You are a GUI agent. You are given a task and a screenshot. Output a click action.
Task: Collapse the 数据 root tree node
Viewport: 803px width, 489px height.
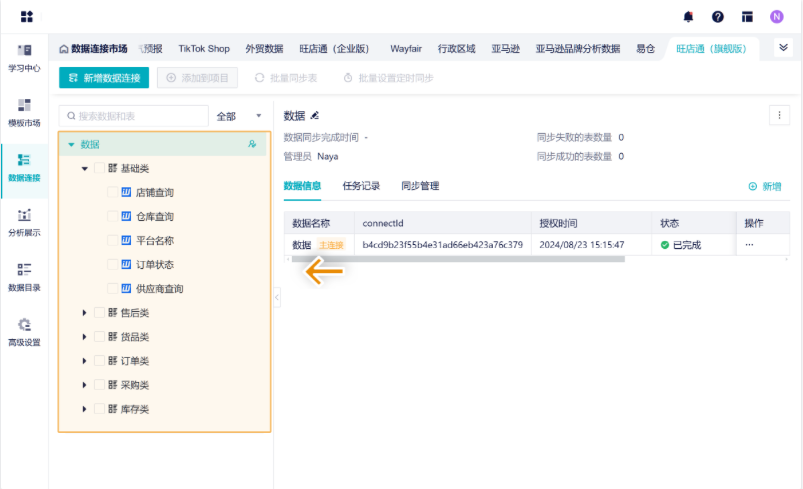[x=71, y=144]
